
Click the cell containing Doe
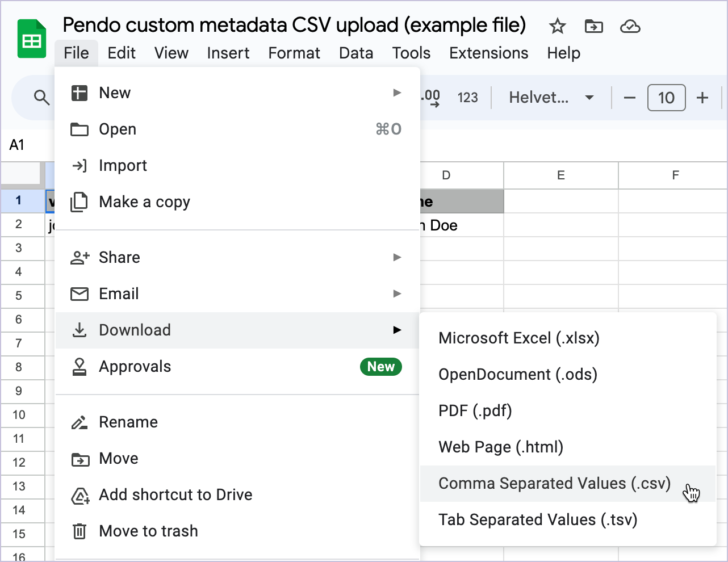[x=461, y=225]
